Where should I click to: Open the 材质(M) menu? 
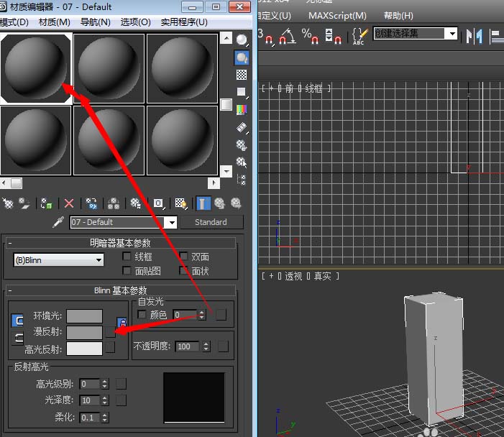[55, 22]
